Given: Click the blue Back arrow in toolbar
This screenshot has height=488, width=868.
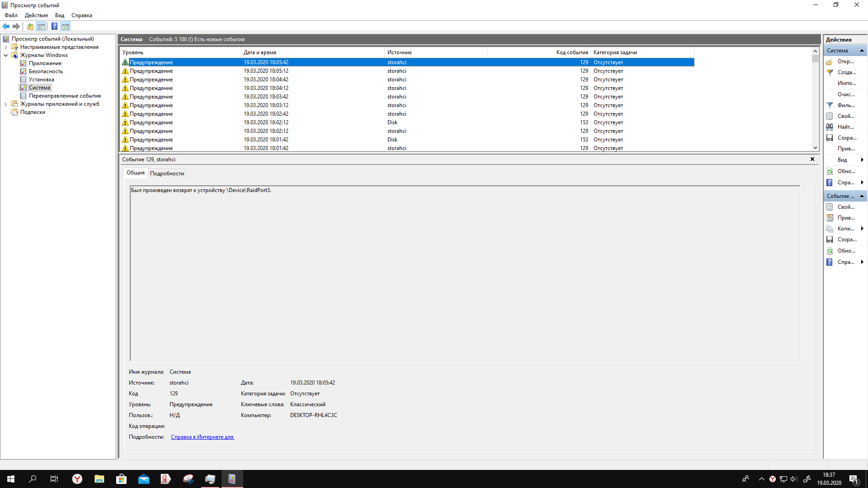Looking at the screenshot, I should 6,26.
